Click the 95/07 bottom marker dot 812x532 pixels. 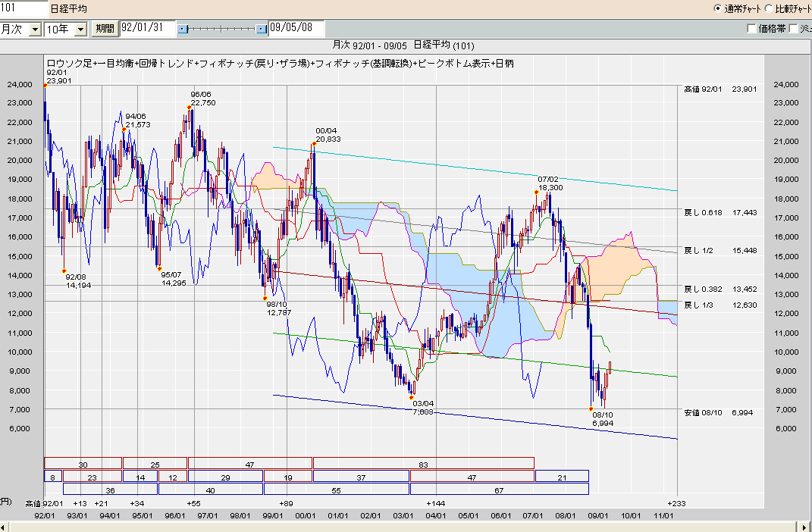[x=159, y=268]
